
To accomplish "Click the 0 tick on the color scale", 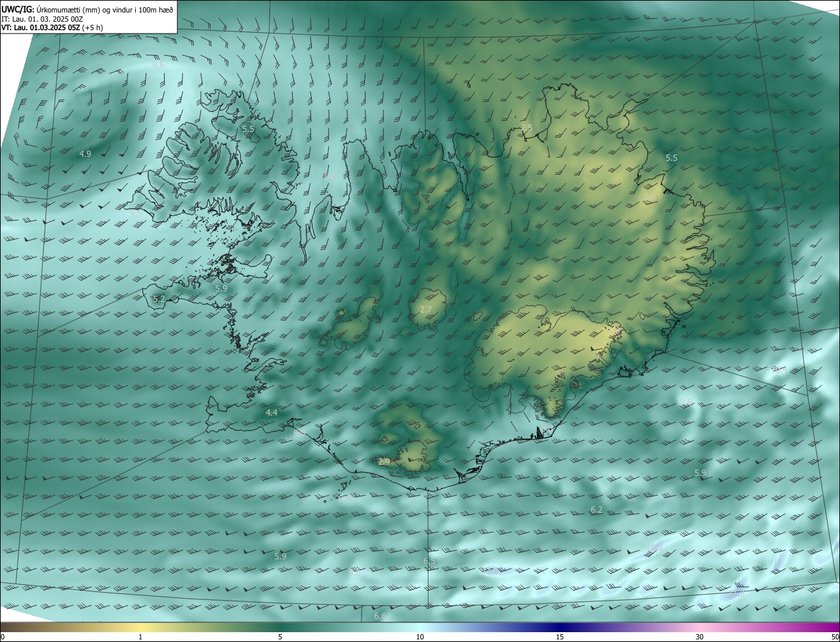I will (x=3, y=637).
